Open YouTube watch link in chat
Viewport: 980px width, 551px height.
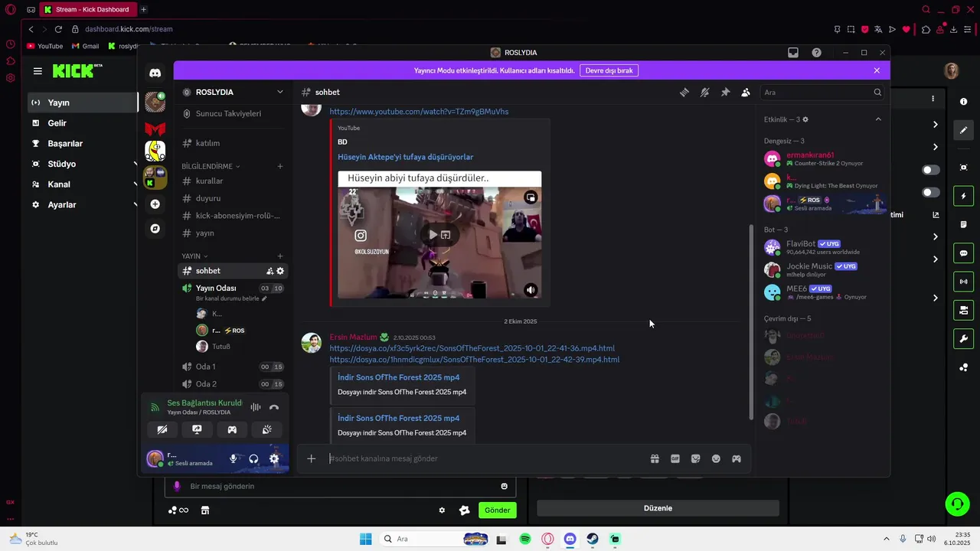(x=419, y=112)
